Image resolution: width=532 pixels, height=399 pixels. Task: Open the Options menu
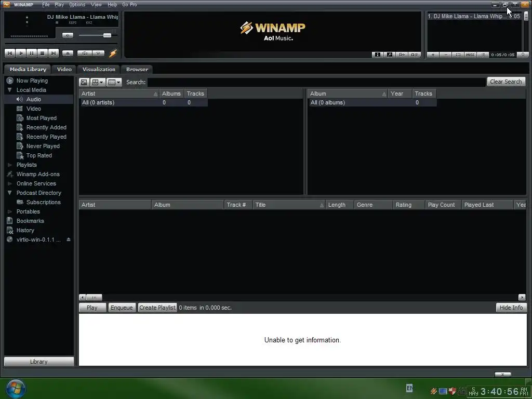pos(77,4)
